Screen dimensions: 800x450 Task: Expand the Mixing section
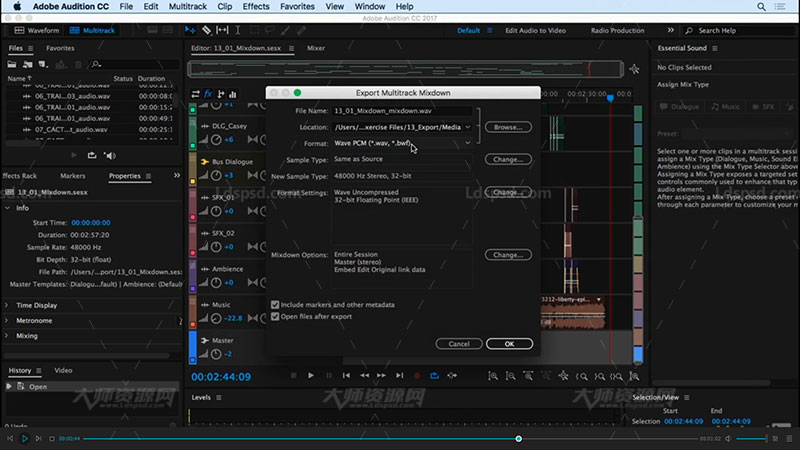pyautogui.click(x=7, y=336)
